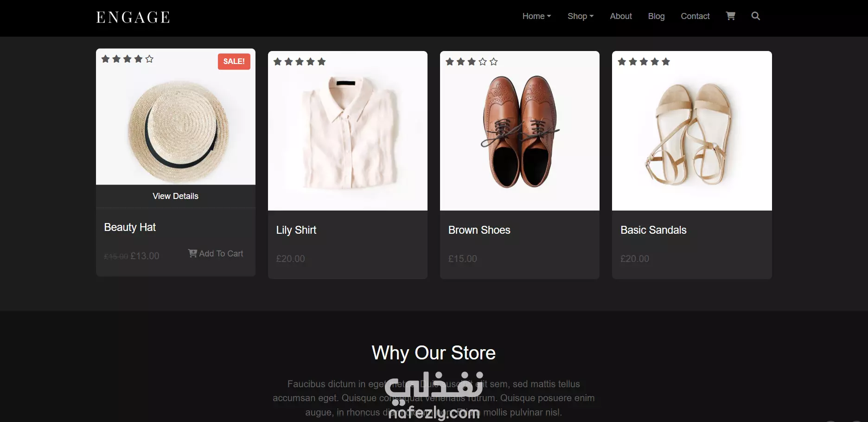Click View Details on Beauty Hat

176,196
